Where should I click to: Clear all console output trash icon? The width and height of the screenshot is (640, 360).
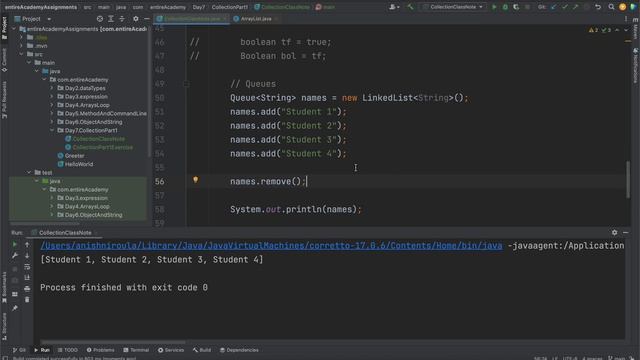27,300
